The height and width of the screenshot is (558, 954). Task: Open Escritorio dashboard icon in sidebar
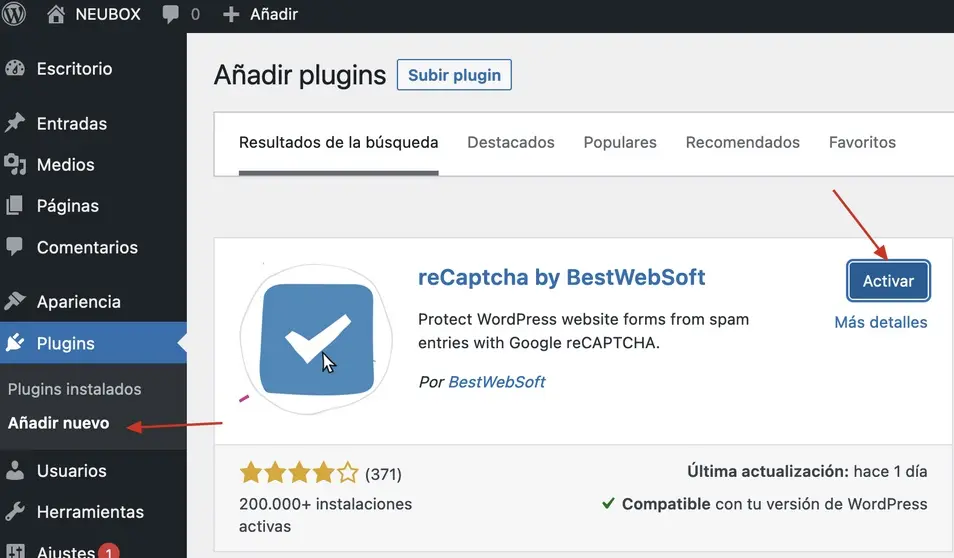pyautogui.click(x=15, y=69)
